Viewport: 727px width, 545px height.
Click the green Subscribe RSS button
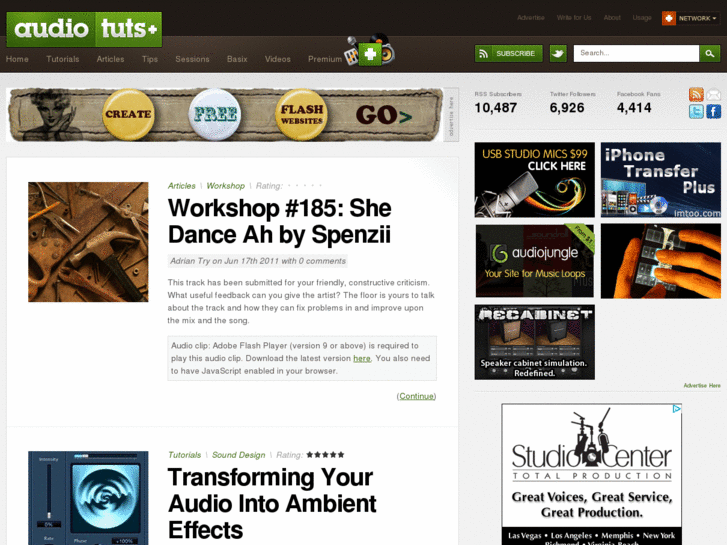pos(509,53)
